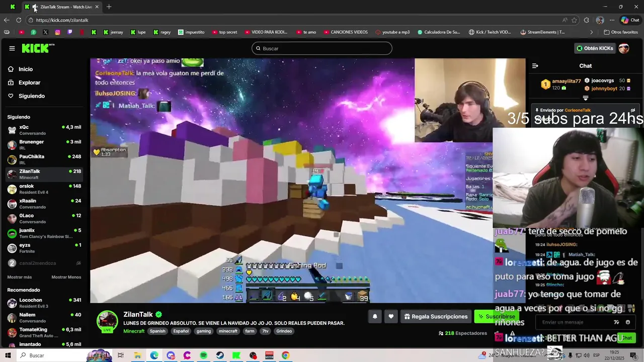
Task: Open juanlix channel
Action: click(44, 233)
